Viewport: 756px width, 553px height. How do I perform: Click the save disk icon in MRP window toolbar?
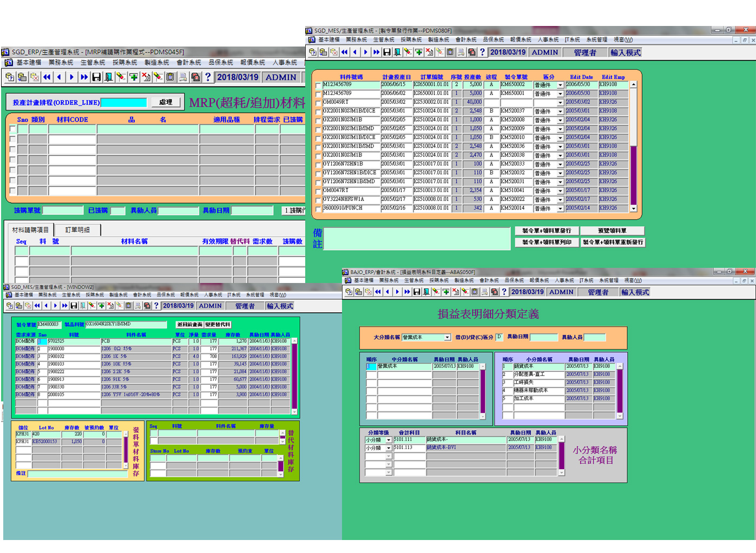coord(96,77)
